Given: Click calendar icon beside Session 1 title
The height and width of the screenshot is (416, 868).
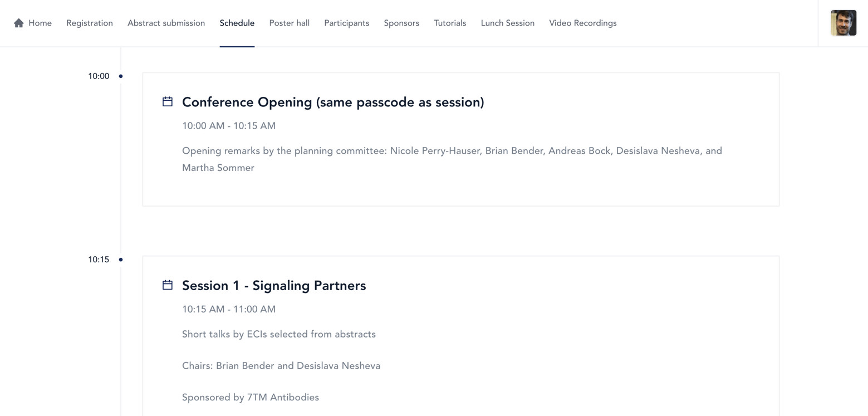Looking at the screenshot, I should pyautogui.click(x=168, y=285).
